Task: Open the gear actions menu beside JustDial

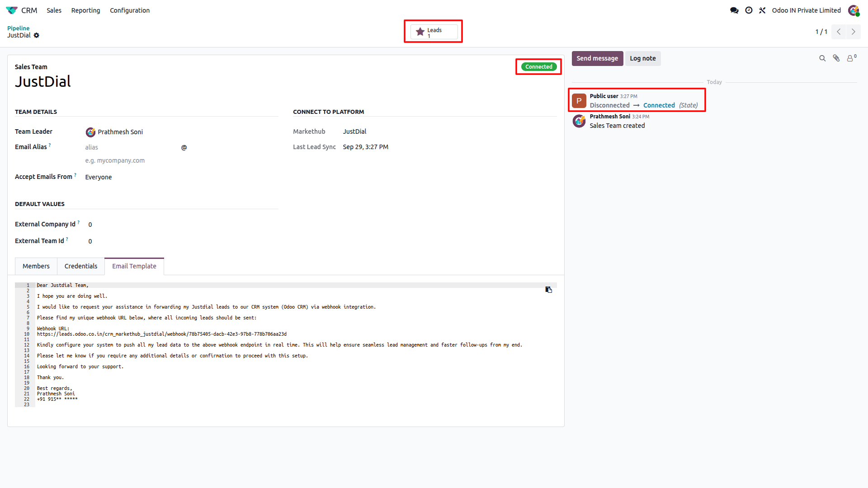Action: tap(37, 35)
